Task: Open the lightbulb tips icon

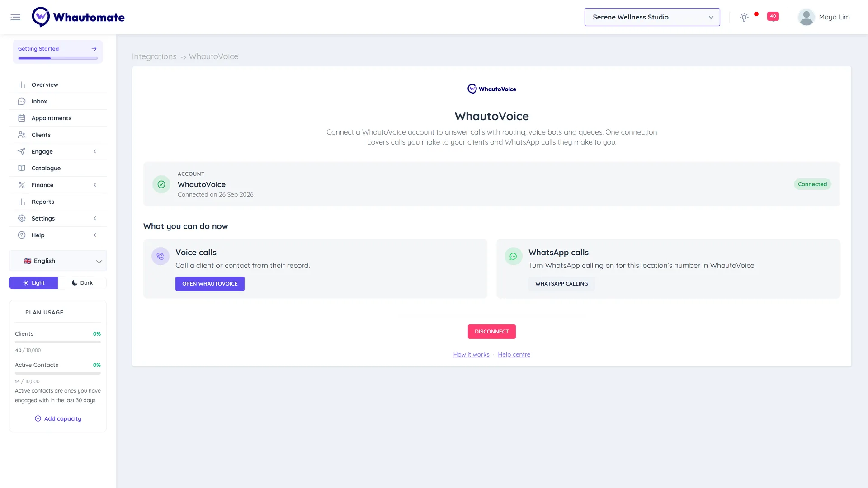Action: click(x=744, y=17)
